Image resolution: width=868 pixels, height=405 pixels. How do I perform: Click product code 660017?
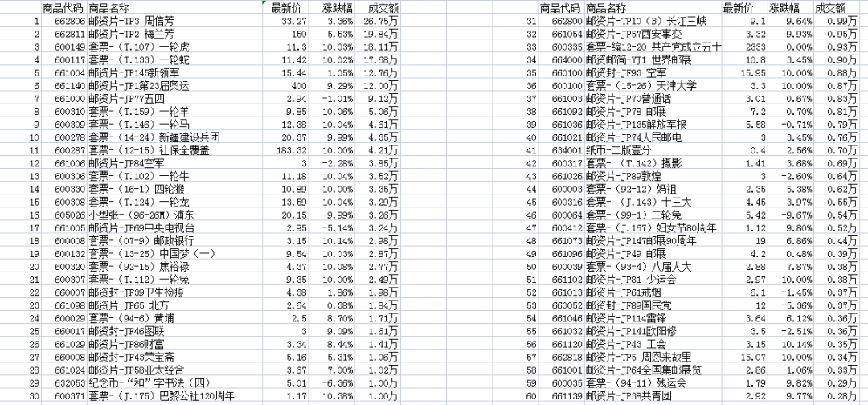(x=69, y=329)
